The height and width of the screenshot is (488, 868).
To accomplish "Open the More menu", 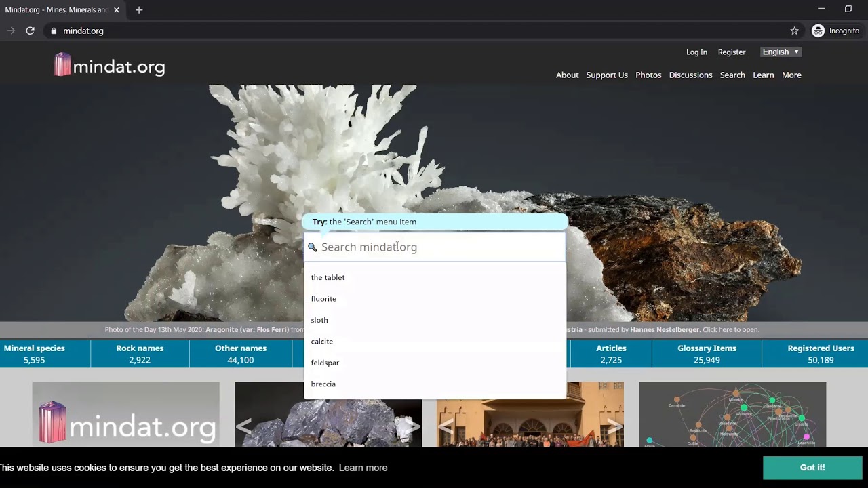I will [791, 75].
